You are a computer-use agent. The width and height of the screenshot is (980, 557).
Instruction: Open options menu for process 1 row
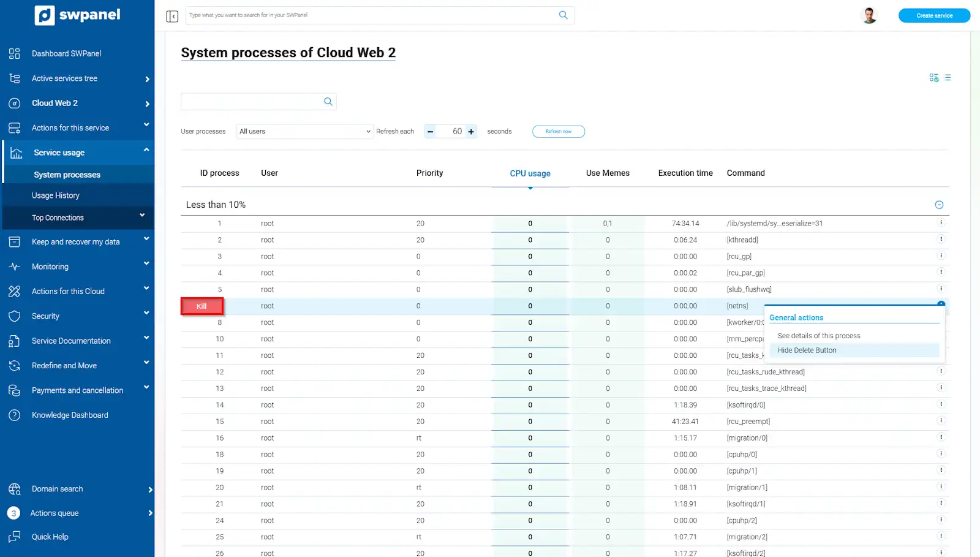coord(941,222)
